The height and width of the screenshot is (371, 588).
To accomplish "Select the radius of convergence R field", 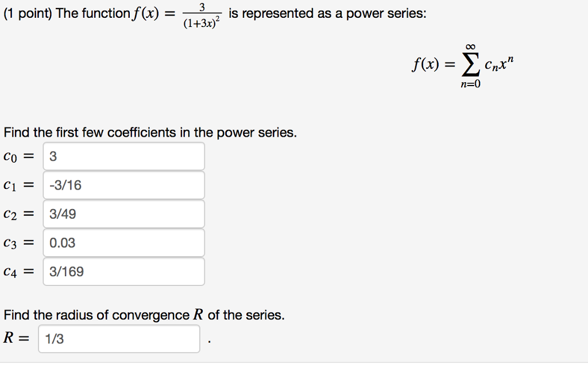I will point(119,339).
